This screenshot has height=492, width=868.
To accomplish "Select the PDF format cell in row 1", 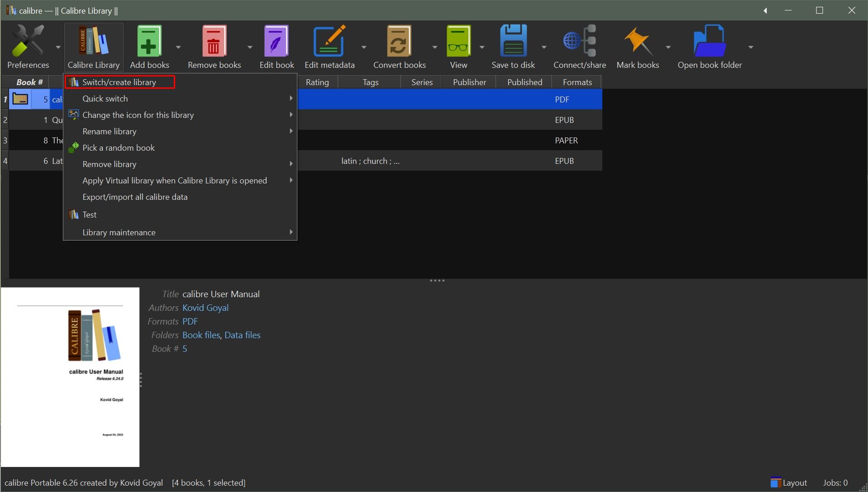I will [577, 99].
